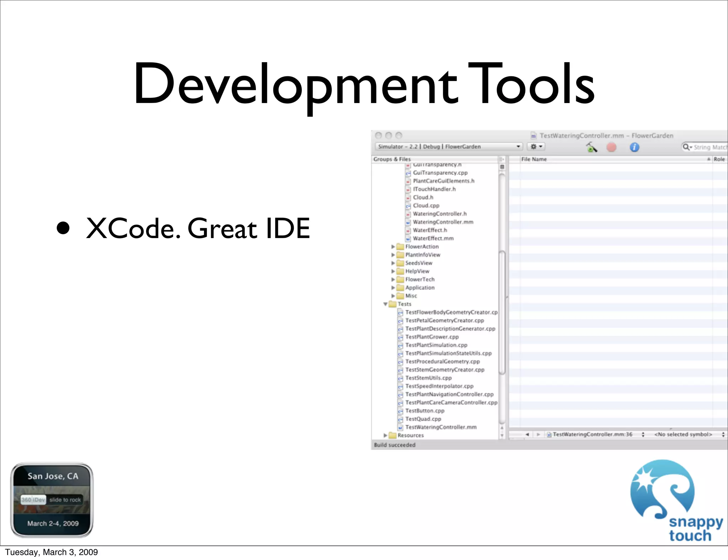Select TestWateringController.mm in file tree
The image size is (728, 560).
441,427
